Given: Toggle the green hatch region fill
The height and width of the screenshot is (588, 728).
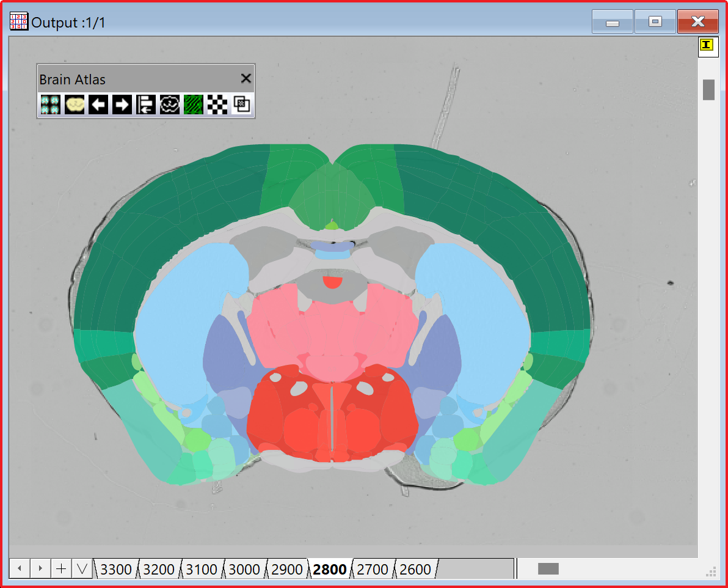Looking at the screenshot, I should (193, 104).
